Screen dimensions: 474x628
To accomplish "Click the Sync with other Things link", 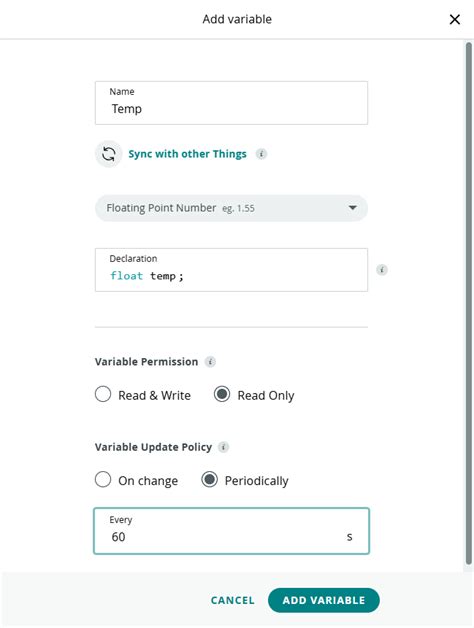I will (x=187, y=154).
